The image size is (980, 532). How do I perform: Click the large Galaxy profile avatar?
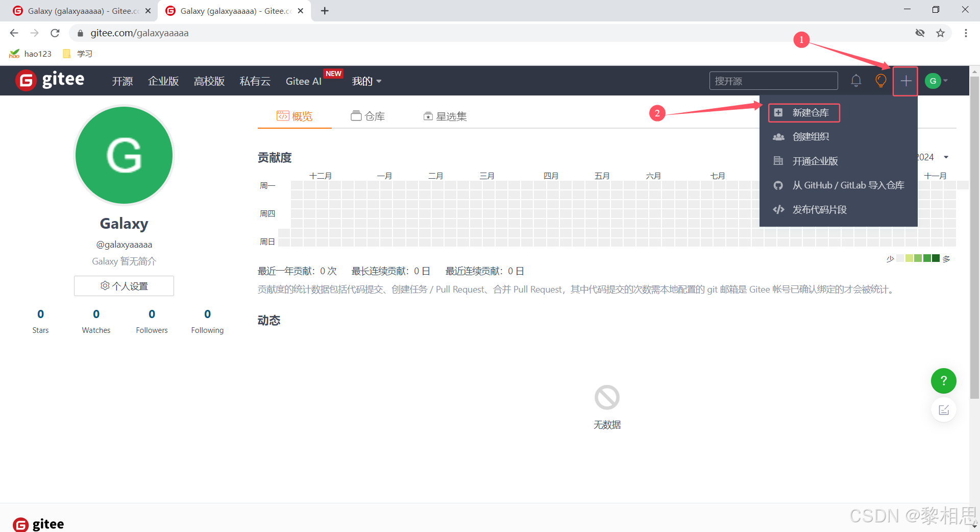click(x=124, y=155)
